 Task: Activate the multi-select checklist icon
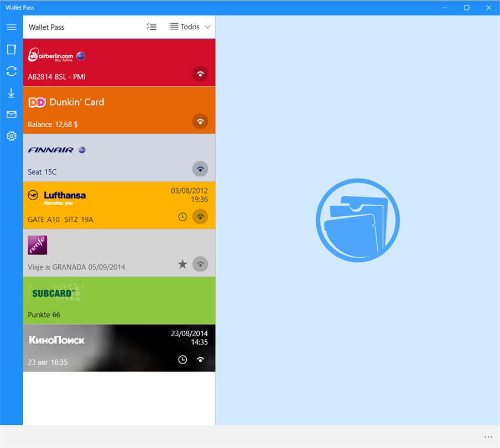(152, 27)
